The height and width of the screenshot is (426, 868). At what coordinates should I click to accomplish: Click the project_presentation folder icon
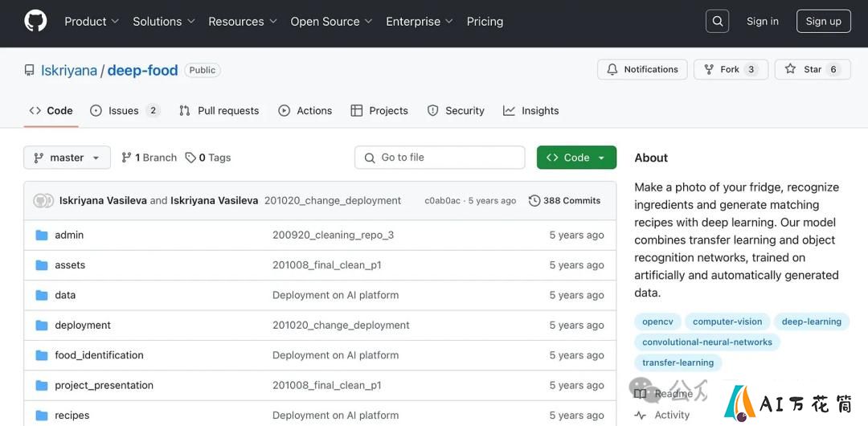(42, 385)
